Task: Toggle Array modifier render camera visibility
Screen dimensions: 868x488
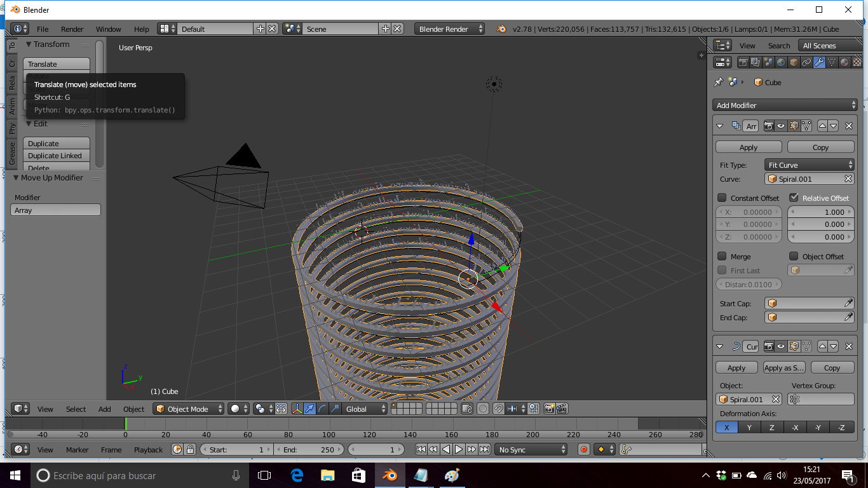Action: tap(768, 126)
